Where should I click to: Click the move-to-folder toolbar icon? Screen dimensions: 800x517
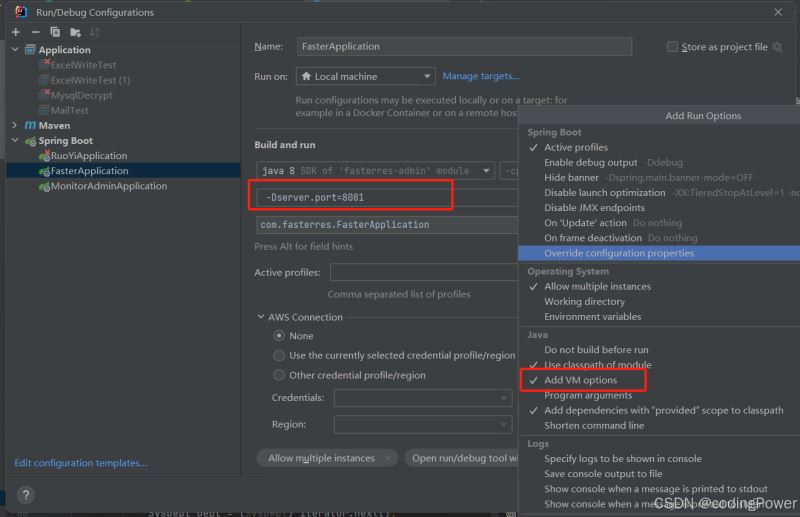point(75,33)
